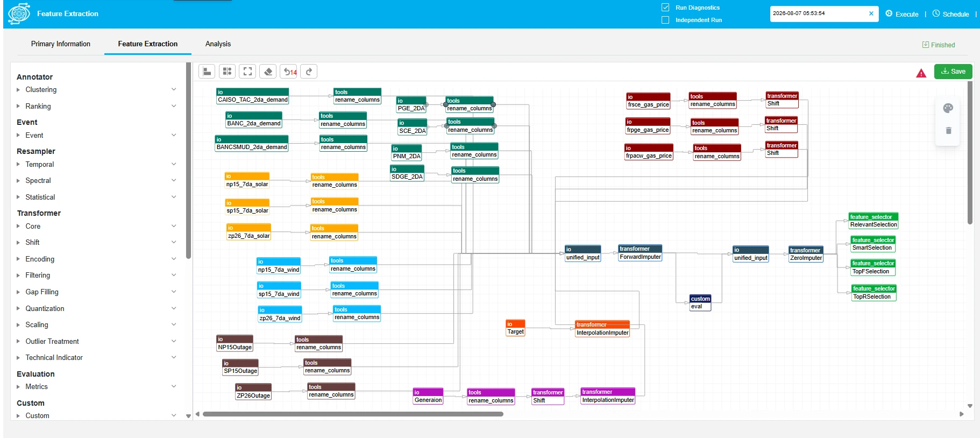Image resolution: width=980 pixels, height=438 pixels.
Task: Click the trash delete icon
Action: [948, 131]
